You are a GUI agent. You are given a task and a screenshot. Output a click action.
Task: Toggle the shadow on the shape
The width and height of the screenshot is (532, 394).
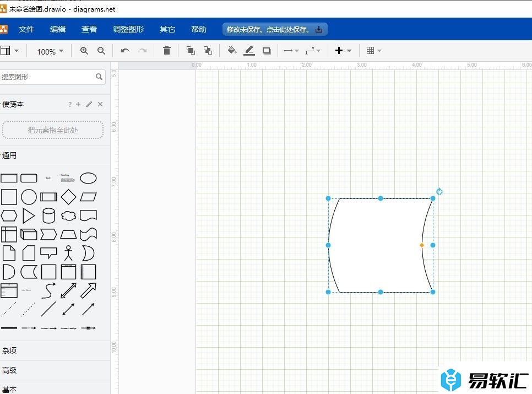pos(267,51)
